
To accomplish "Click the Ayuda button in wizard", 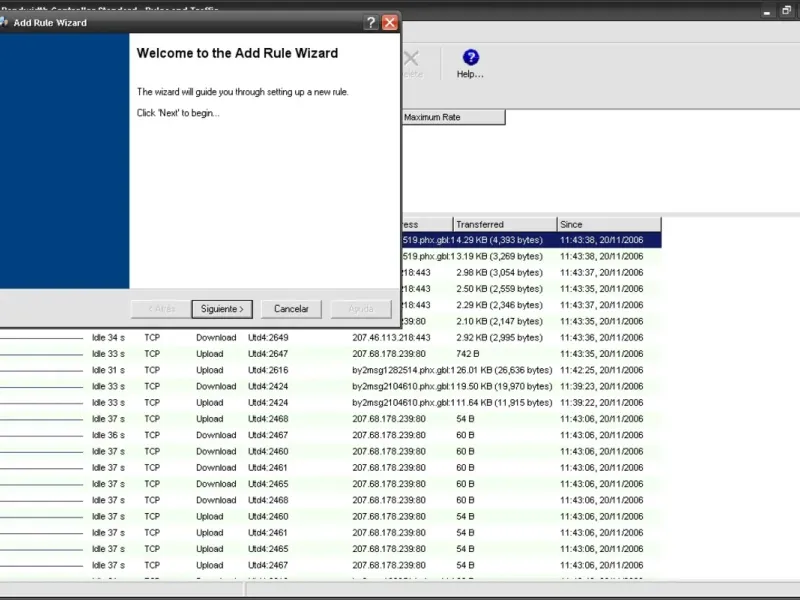I will coord(361,309).
